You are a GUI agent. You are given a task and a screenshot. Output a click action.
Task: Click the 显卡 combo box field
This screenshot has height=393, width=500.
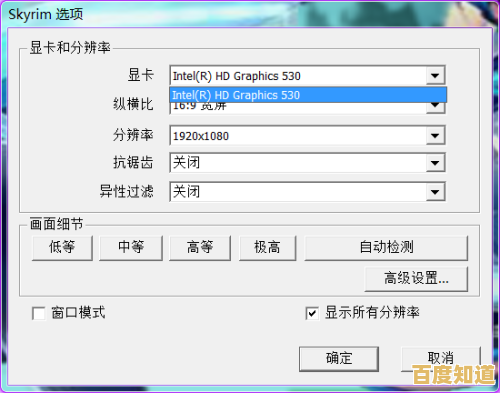point(307,76)
